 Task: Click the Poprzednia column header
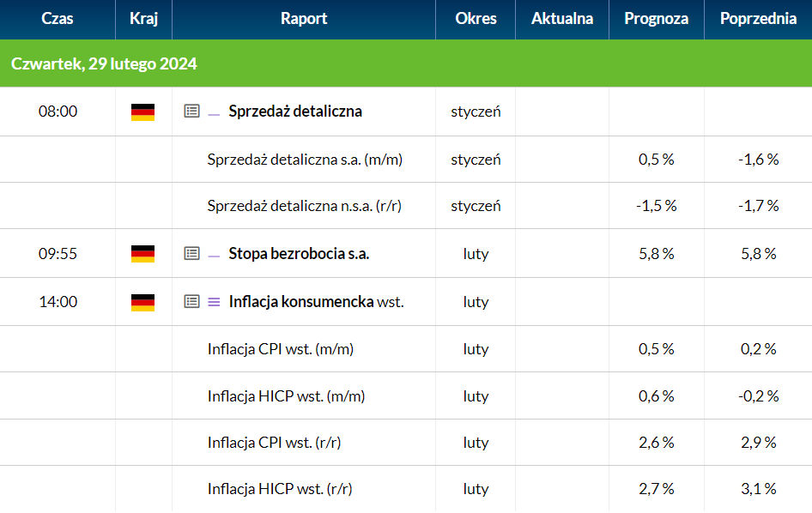(758, 19)
